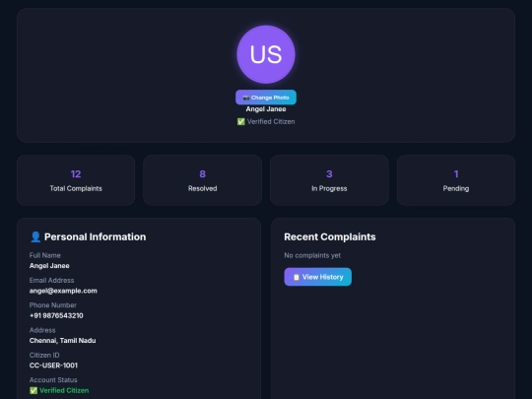Click the Account Status field label

click(x=53, y=380)
